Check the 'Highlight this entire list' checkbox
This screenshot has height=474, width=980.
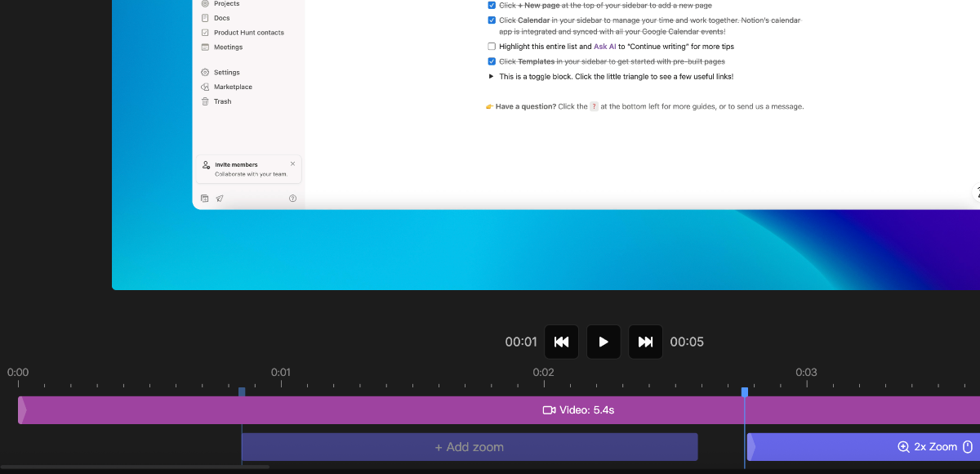coord(492,47)
